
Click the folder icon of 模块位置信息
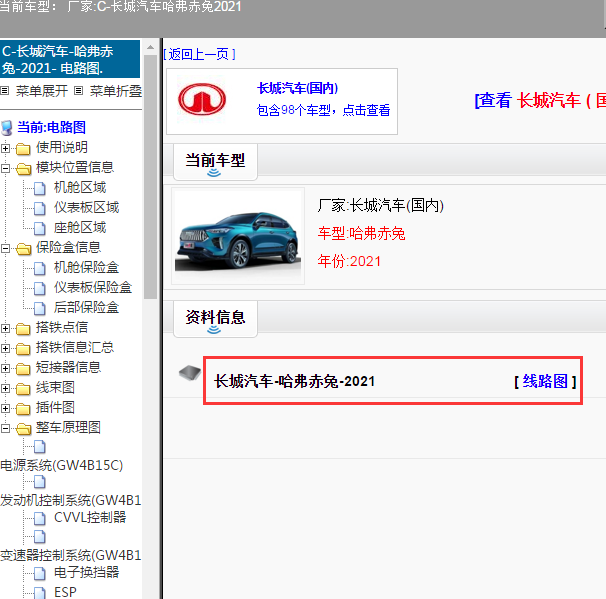click(x=24, y=168)
